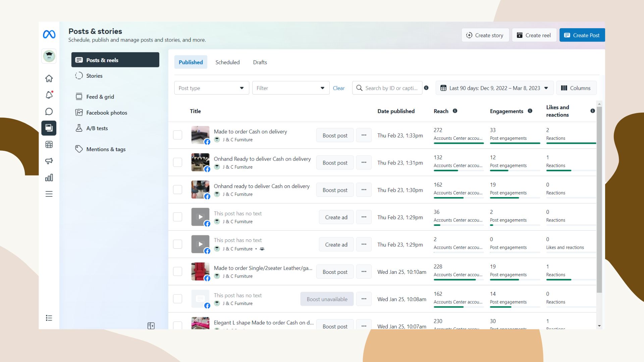
Task: Switch to the Scheduled tab
Action: tap(227, 62)
